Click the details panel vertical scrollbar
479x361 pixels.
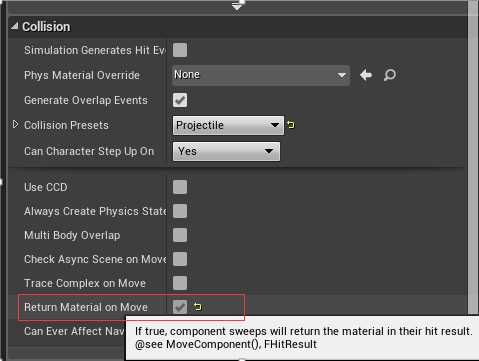(x=473, y=157)
